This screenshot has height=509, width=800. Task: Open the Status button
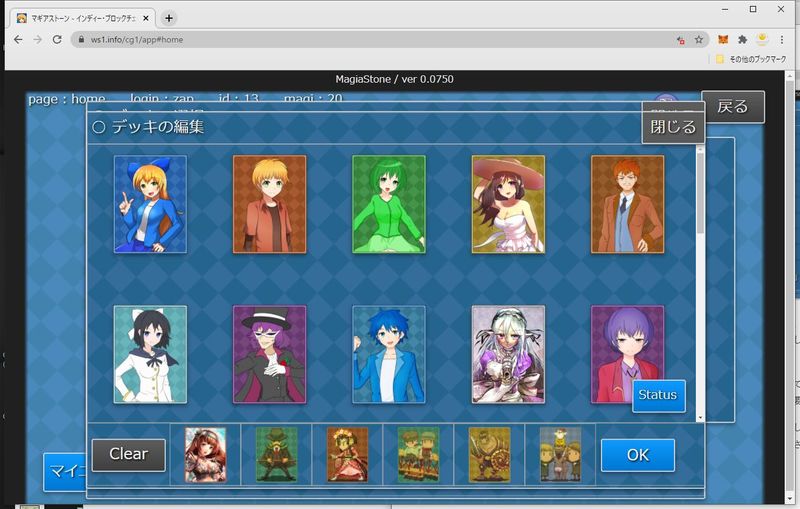click(x=658, y=395)
